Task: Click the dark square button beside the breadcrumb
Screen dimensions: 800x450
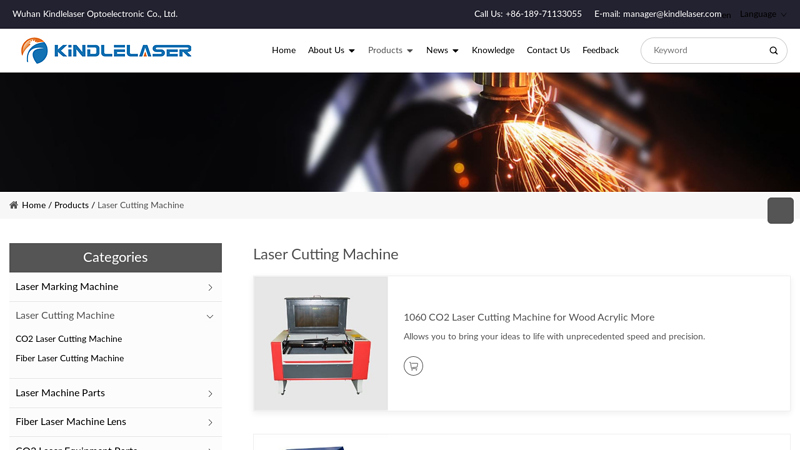Action: point(781,211)
